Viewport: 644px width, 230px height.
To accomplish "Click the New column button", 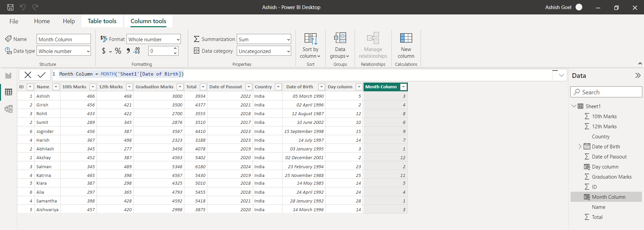I will [406, 45].
